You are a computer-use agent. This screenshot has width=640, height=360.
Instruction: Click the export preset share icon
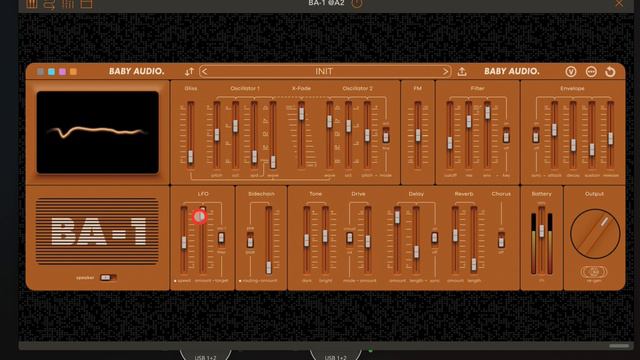[x=462, y=72]
